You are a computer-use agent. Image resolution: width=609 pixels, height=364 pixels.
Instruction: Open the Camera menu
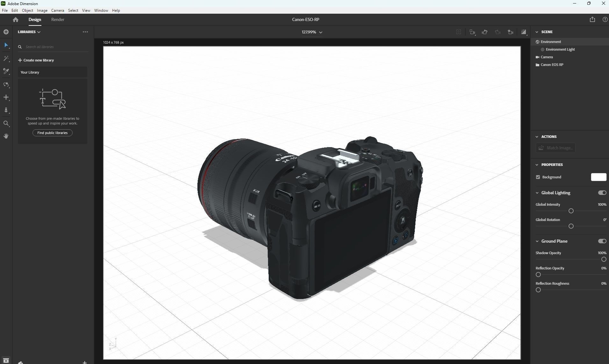pyautogui.click(x=58, y=11)
